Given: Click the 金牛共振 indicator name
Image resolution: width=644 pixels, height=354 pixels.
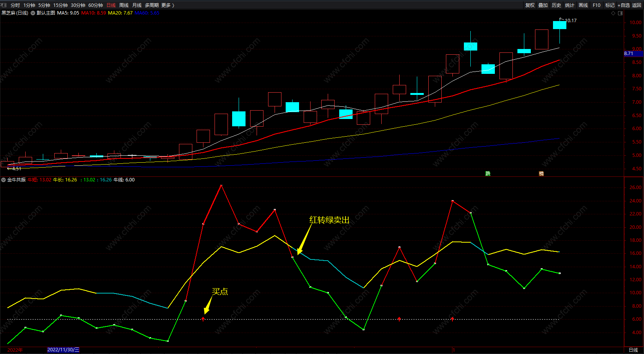Looking at the screenshot, I should click(16, 180).
